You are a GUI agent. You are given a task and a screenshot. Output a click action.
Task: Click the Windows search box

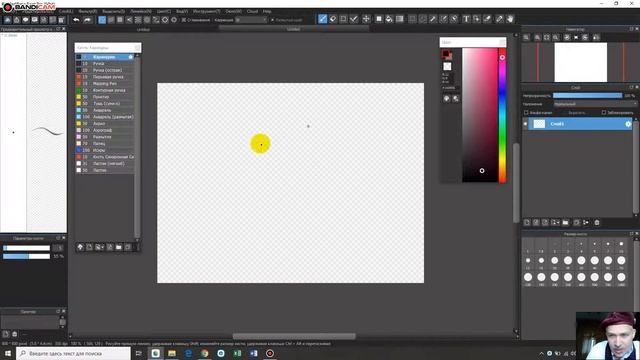(x=73, y=353)
